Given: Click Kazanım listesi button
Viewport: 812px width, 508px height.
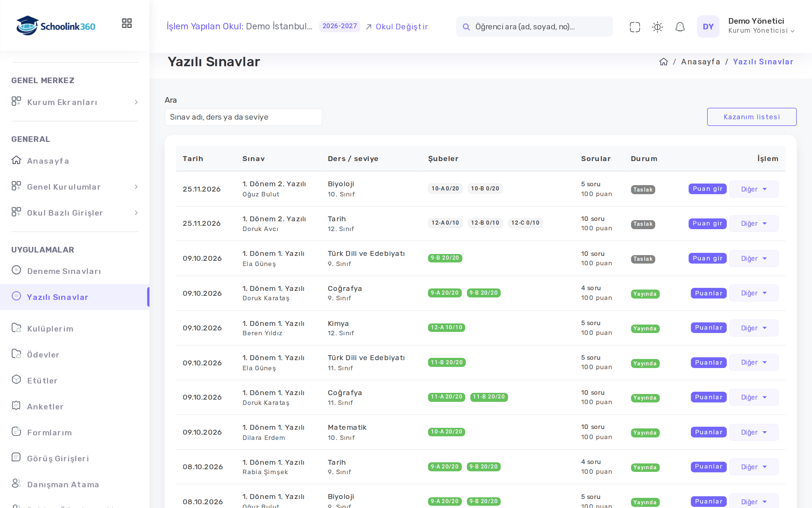Looking at the screenshot, I should coord(751,117).
